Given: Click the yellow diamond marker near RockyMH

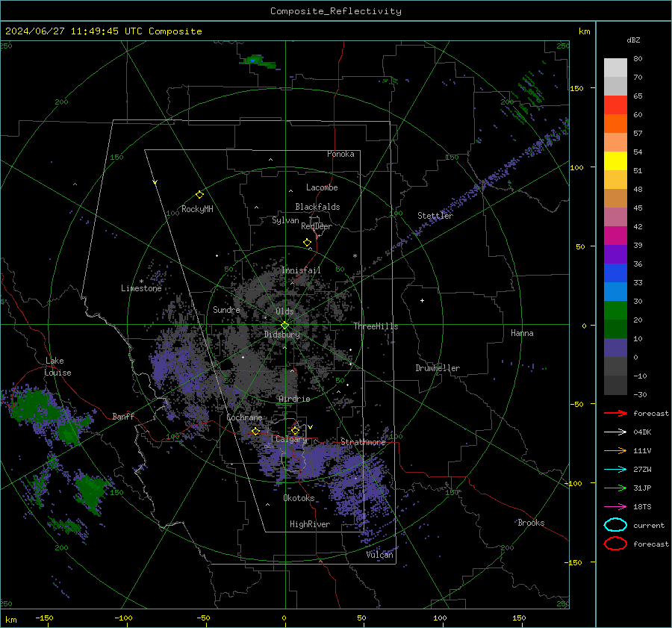Looking at the screenshot, I should pyautogui.click(x=199, y=195).
